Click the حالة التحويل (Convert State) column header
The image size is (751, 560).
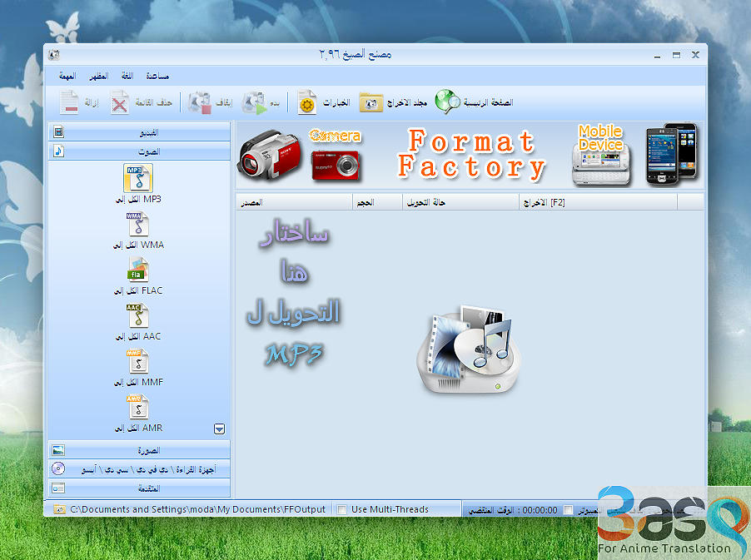(x=460, y=202)
